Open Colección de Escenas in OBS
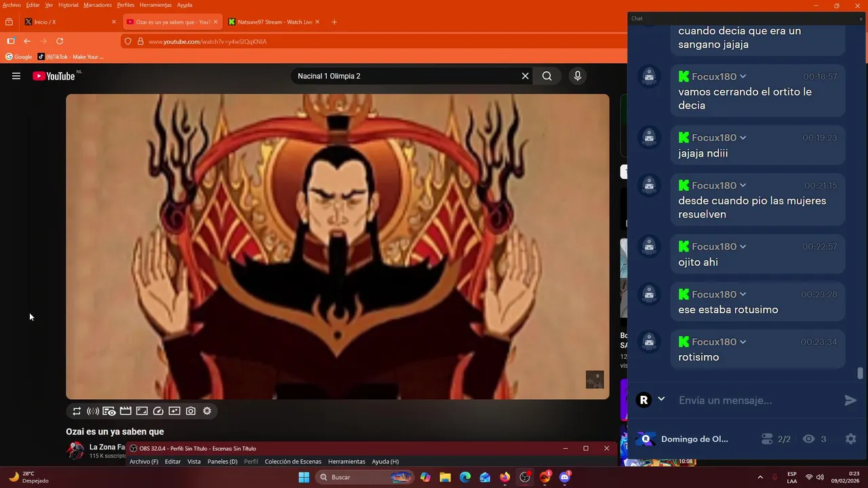This screenshot has width=868, height=488. tap(293, 462)
